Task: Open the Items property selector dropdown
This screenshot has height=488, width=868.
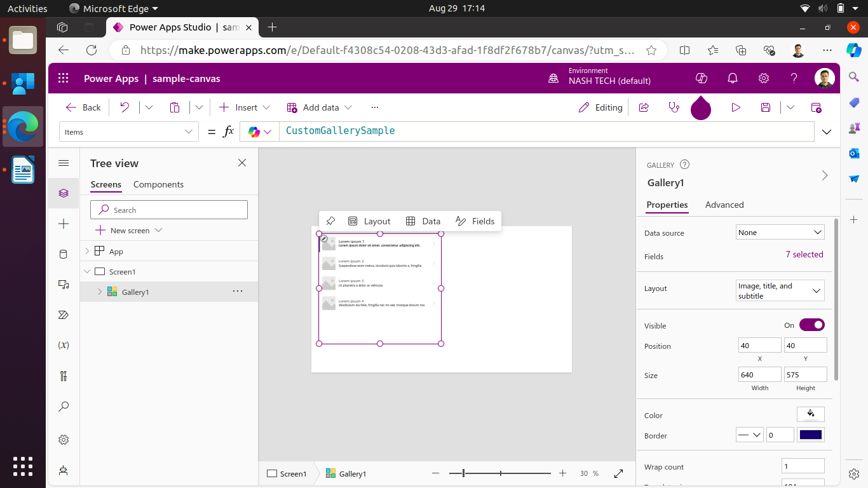Action: click(x=128, y=132)
